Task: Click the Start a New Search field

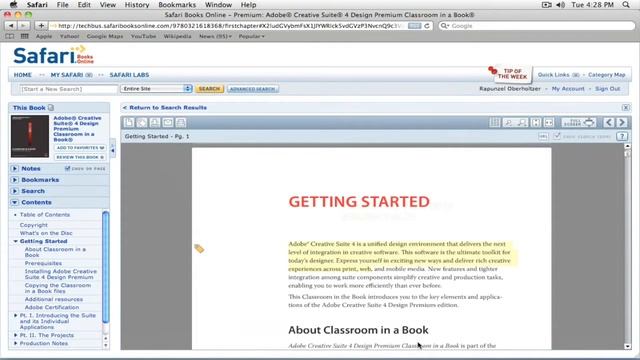Action: click(x=69, y=89)
